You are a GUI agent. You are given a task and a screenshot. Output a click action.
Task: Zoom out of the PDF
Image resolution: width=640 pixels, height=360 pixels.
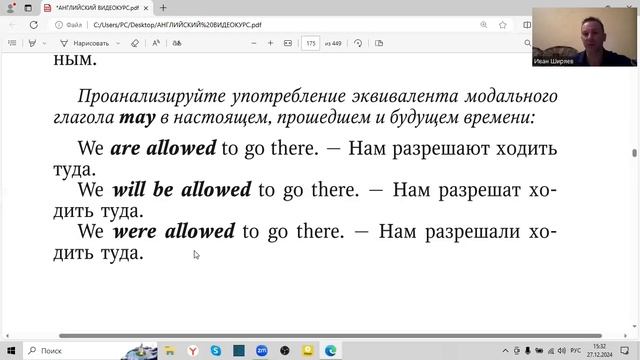click(253, 43)
